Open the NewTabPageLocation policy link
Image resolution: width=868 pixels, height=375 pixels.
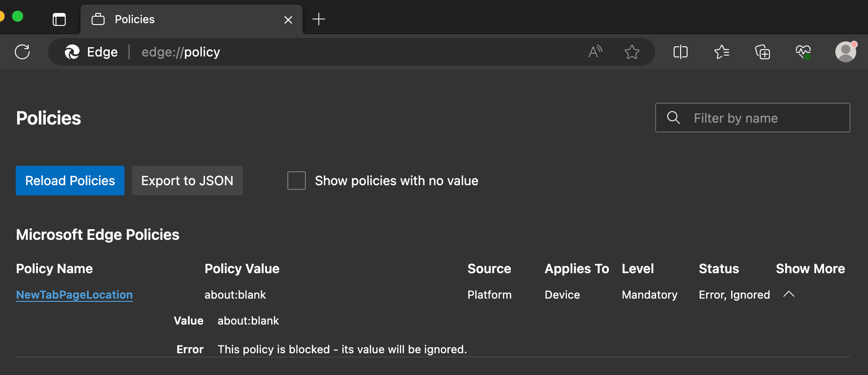pos(74,295)
